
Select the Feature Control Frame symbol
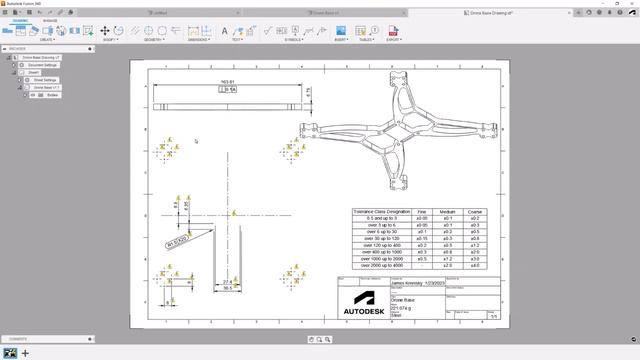282,31
